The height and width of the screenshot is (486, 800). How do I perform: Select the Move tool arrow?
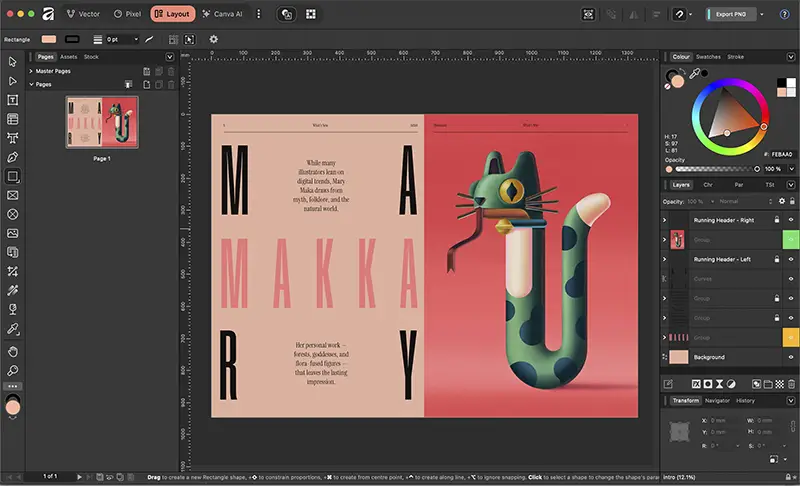pos(13,62)
